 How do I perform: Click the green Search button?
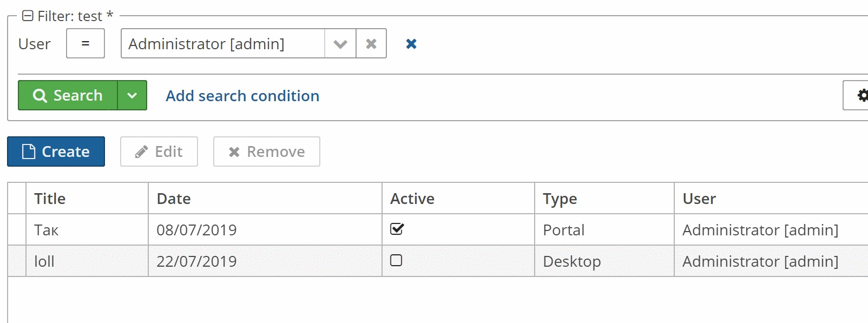[x=68, y=95]
